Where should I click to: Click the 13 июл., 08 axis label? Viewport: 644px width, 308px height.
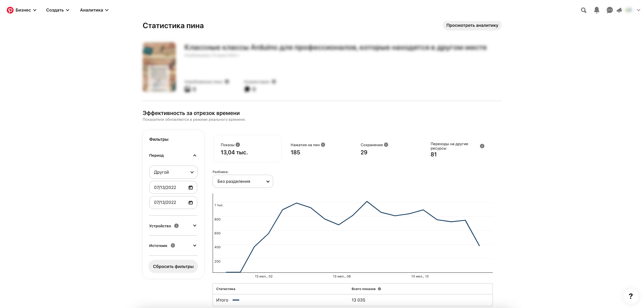pos(342,276)
